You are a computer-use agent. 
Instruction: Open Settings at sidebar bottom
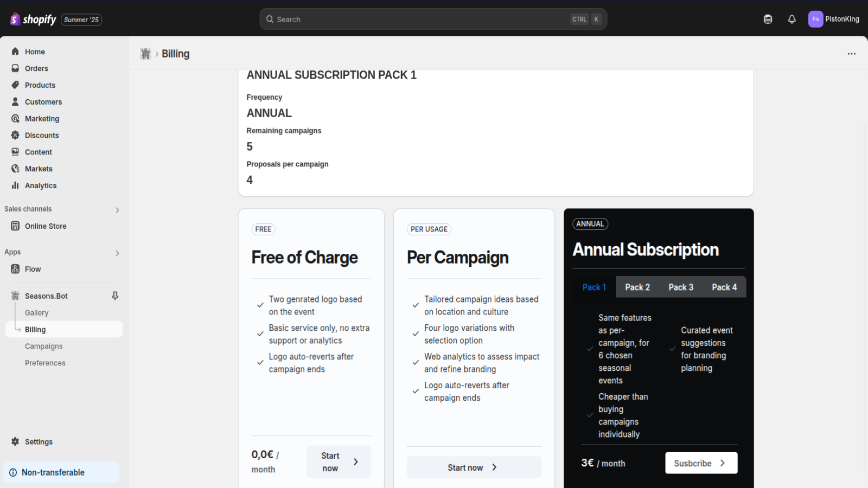(x=39, y=442)
